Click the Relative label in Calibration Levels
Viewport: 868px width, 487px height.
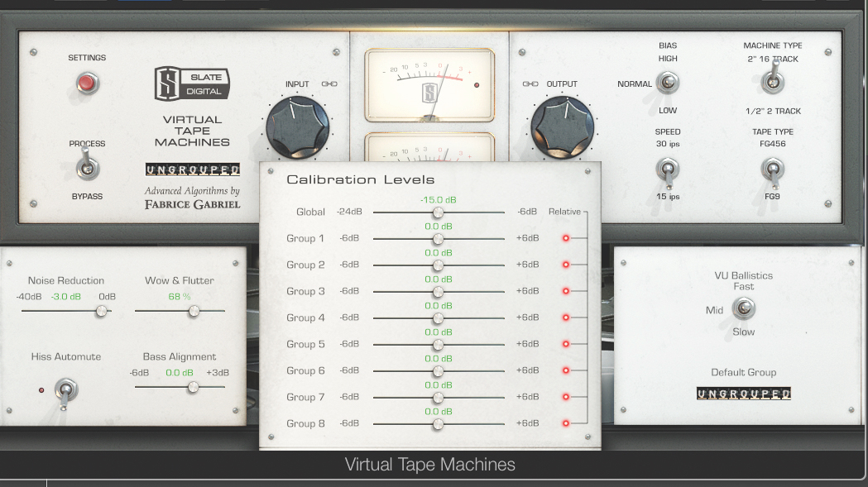coord(564,212)
